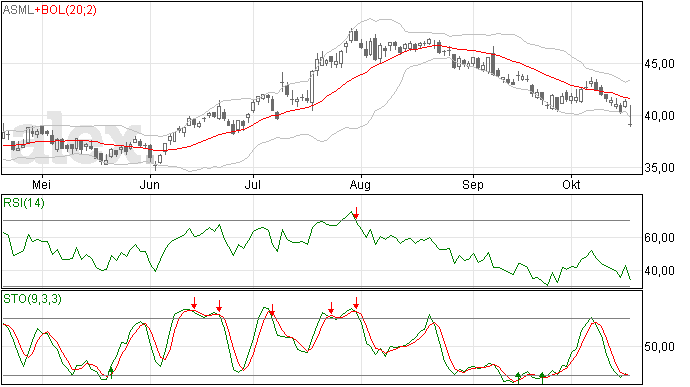The height and width of the screenshot is (387, 690).
Task: Click the Okt month label
Action: [571, 184]
